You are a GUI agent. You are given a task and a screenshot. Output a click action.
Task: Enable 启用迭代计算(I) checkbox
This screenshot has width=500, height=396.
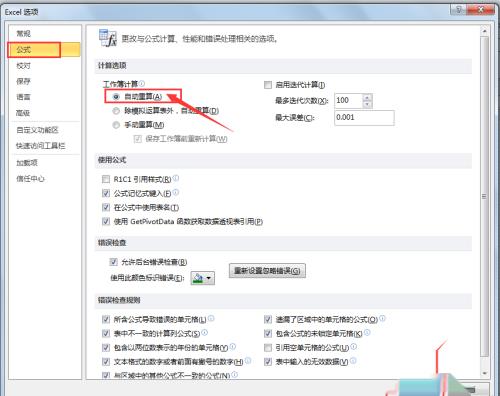coord(268,85)
